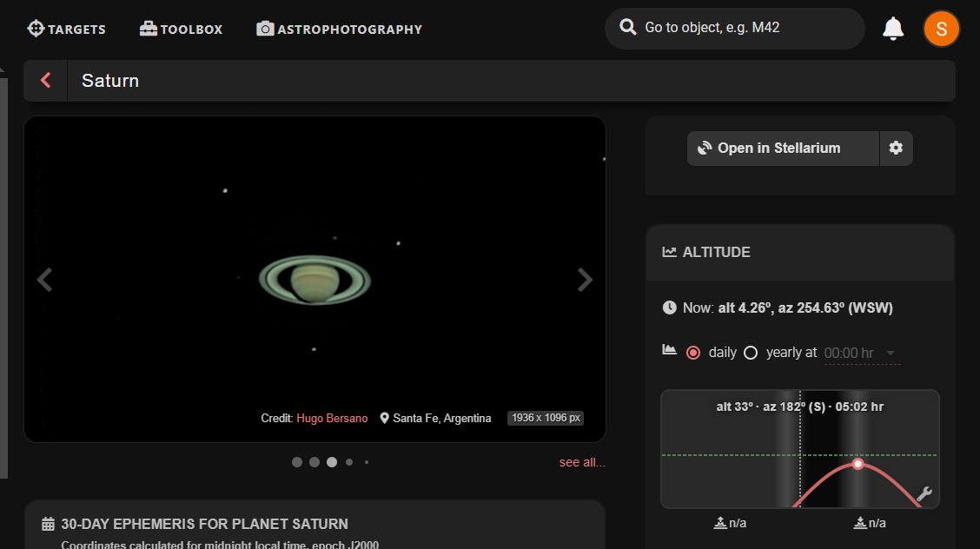The height and width of the screenshot is (549, 980).
Task: Click the 30-Day Ephemeris calendar icon
Action: click(48, 524)
